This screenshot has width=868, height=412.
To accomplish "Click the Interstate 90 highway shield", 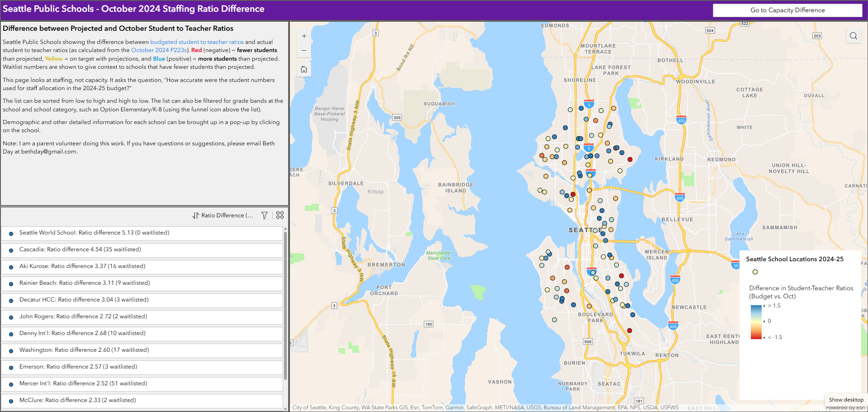I will (x=735, y=265).
